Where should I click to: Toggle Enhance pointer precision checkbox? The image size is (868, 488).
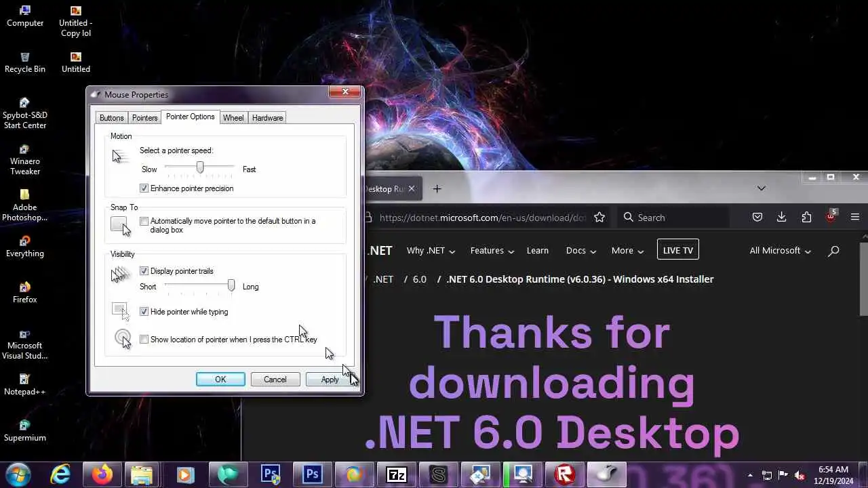pyautogui.click(x=144, y=188)
